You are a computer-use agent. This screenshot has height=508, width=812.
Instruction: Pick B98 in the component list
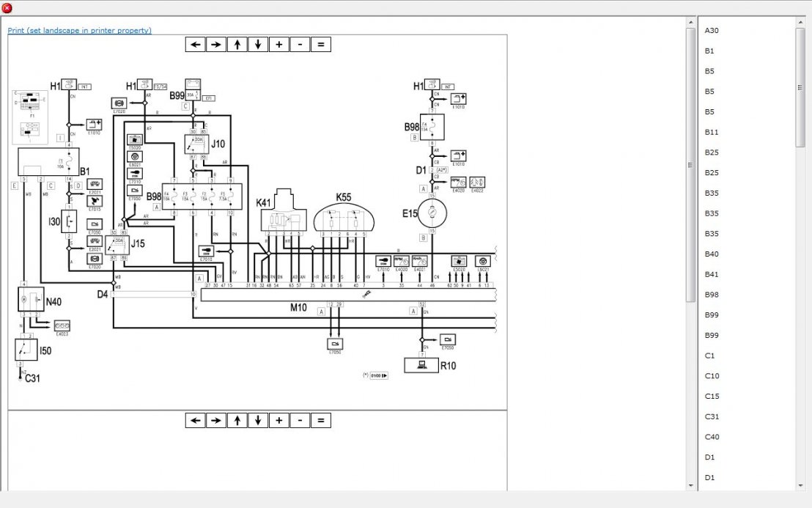[x=712, y=295]
